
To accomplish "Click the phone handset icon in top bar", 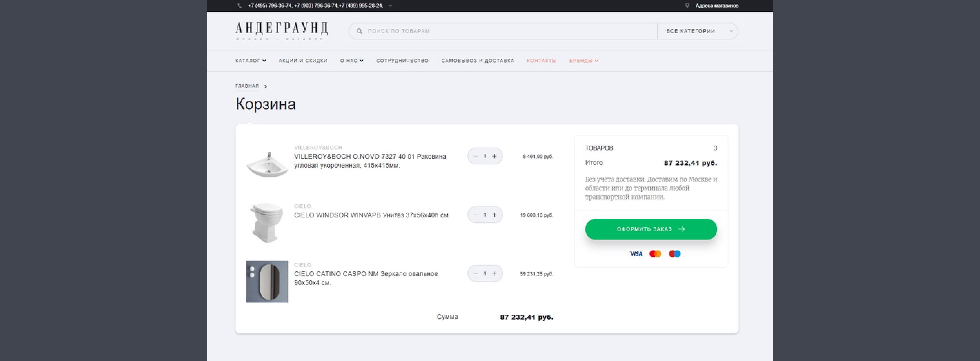I will (x=239, y=6).
